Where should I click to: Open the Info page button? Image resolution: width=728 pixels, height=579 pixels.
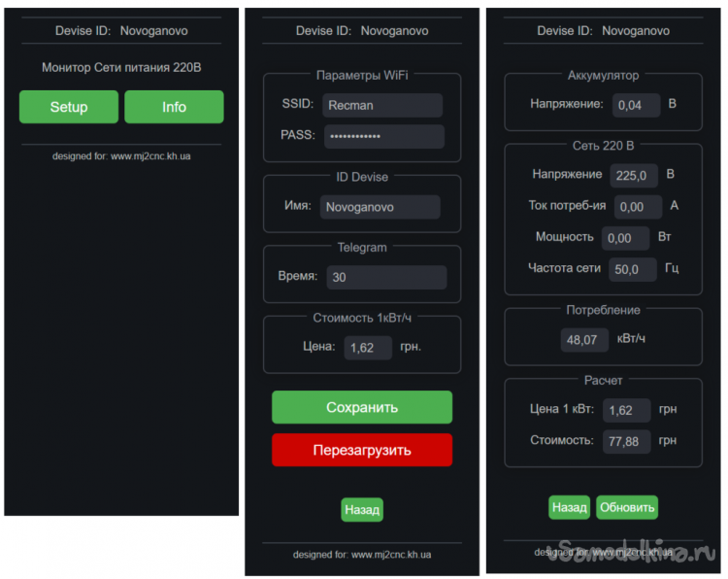click(x=174, y=107)
